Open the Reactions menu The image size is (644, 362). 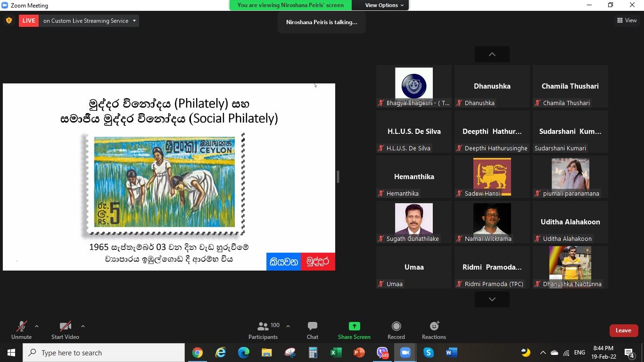pos(434,330)
